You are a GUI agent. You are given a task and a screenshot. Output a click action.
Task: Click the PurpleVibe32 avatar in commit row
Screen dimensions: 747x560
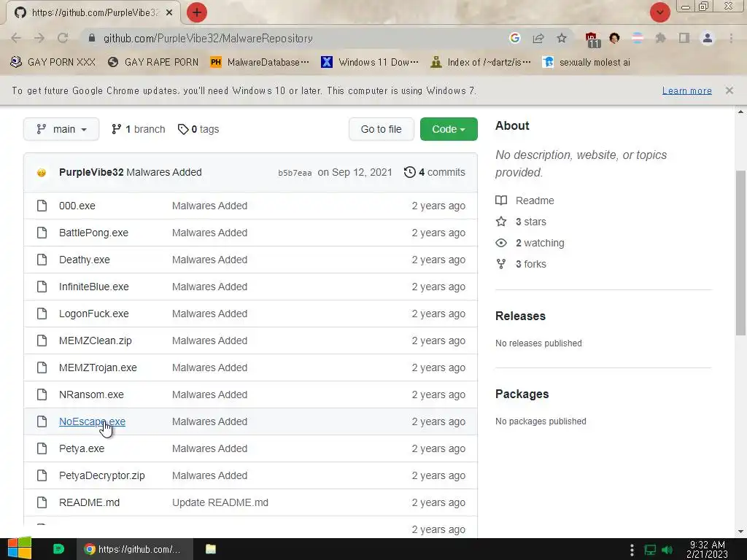[x=42, y=172]
